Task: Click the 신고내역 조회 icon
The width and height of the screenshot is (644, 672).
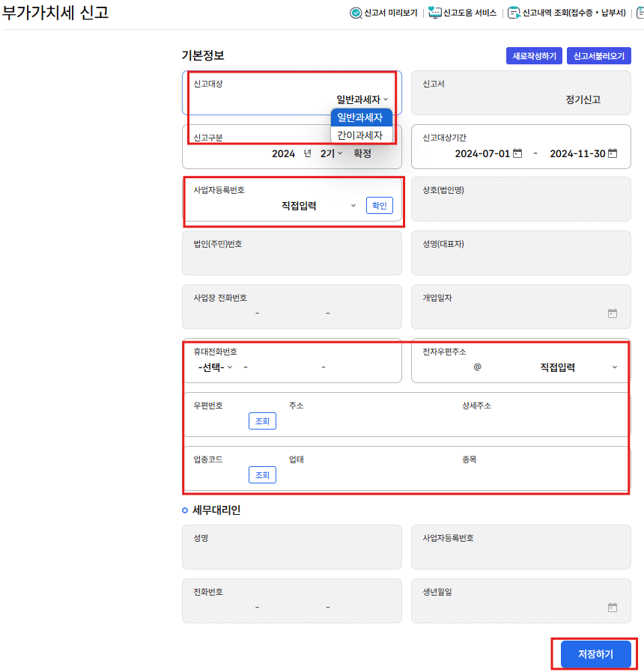Action: click(x=514, y=13)
